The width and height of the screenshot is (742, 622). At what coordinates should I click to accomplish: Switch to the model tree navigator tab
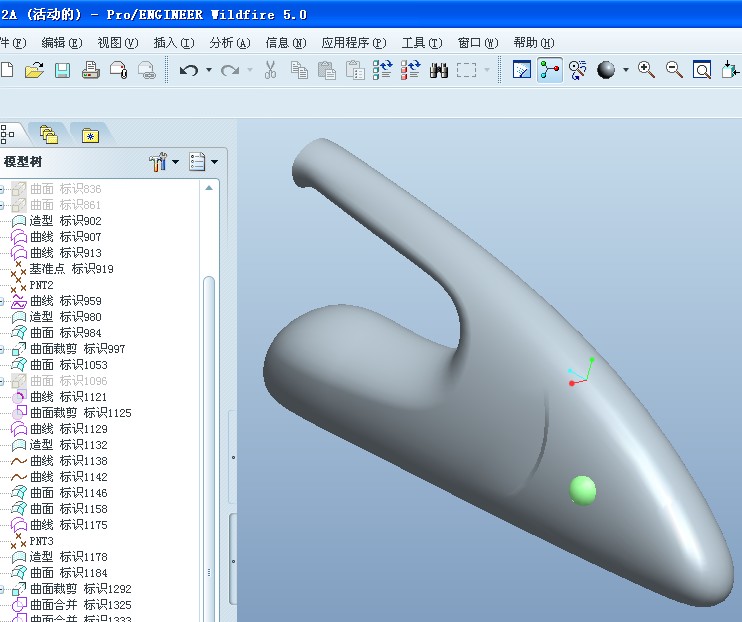coord(8,134)
